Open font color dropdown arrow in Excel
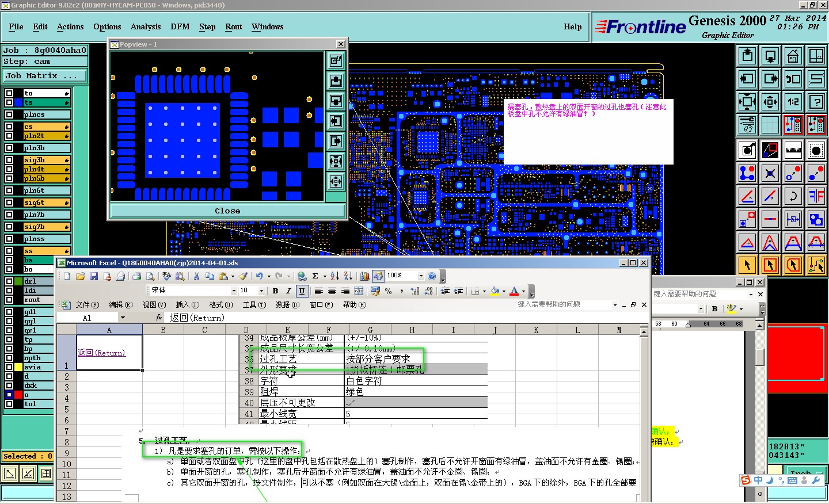This screenshot has height=504, width=829. [x=523, y=291]
